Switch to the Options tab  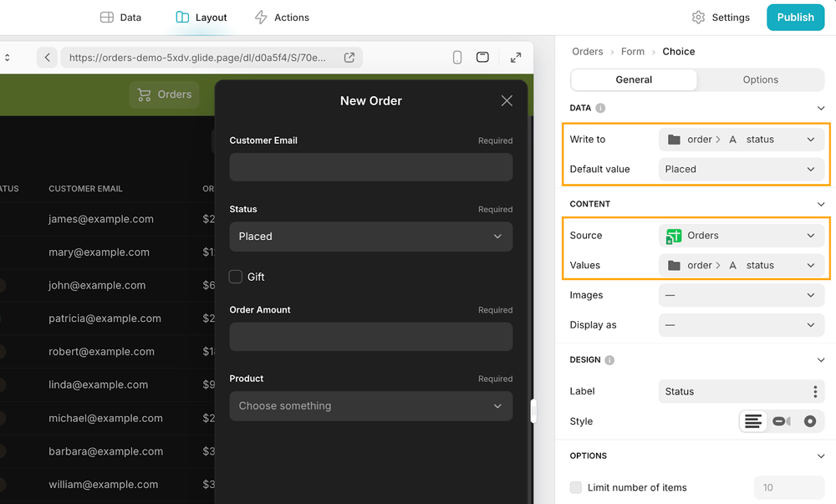coord(760,79)
